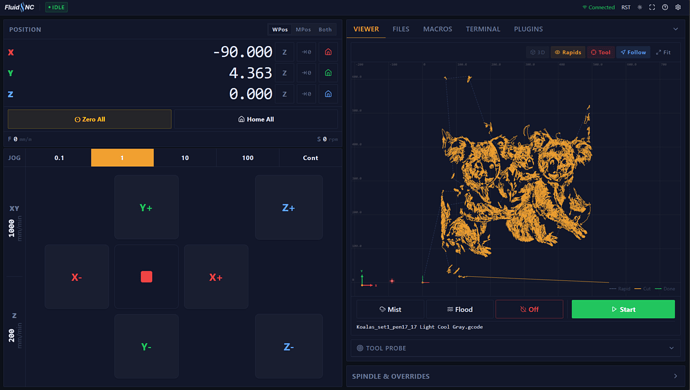The width and height of the screenshot is (690, 390).
Task: Select Both position display
Action: 325,29
